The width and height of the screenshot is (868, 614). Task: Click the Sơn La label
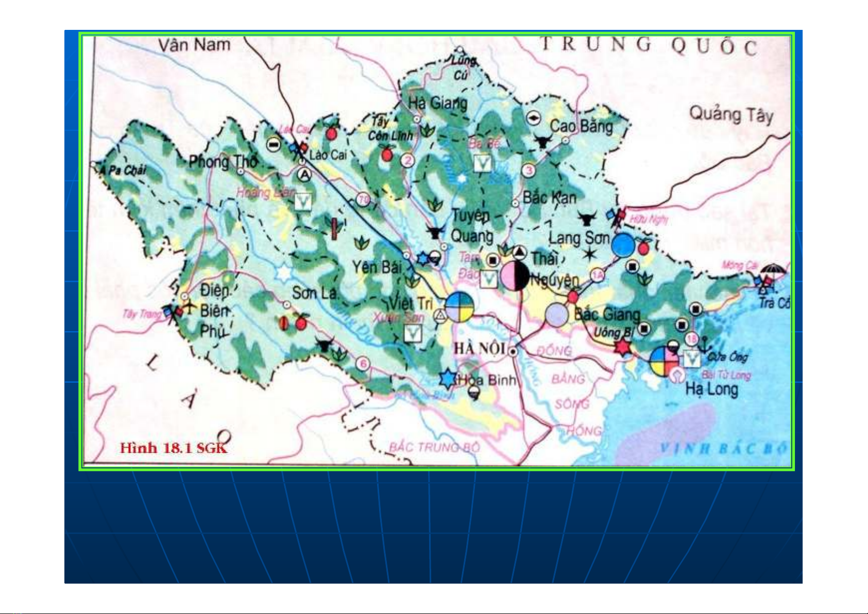pos(314,293)
